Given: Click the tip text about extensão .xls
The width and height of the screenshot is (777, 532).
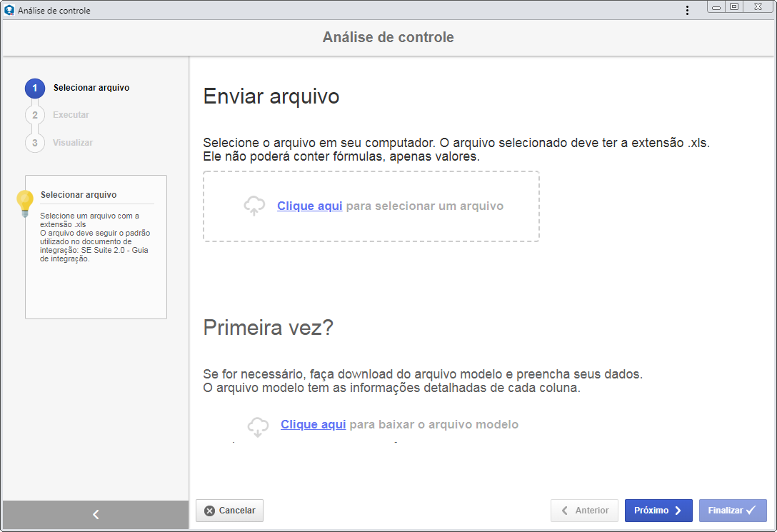Looking at the screenshot, I should 90,220.
